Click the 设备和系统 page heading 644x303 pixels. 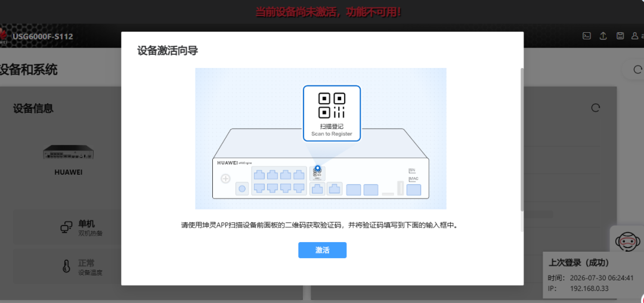pyautogui.click(x=29, y=70)
